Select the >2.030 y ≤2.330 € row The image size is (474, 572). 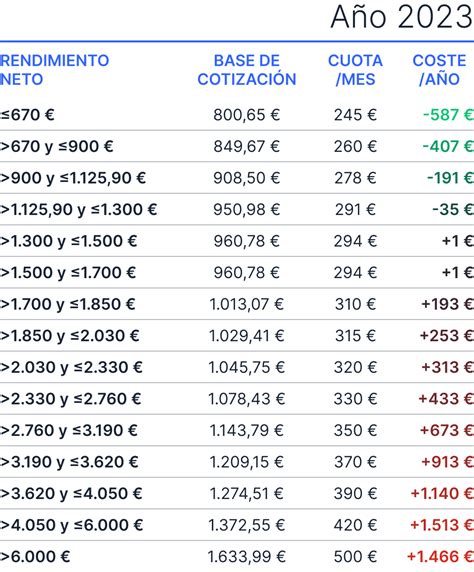tap(237, 367)
